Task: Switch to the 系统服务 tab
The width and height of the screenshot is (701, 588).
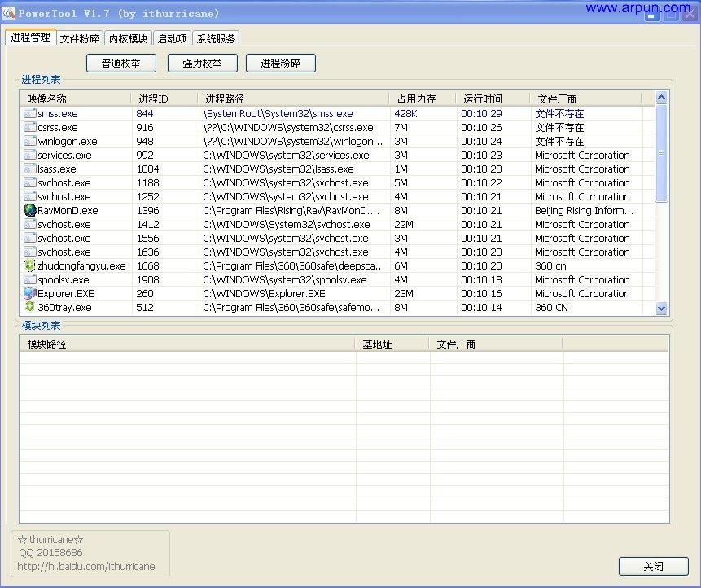Action: tap(215, 37)
